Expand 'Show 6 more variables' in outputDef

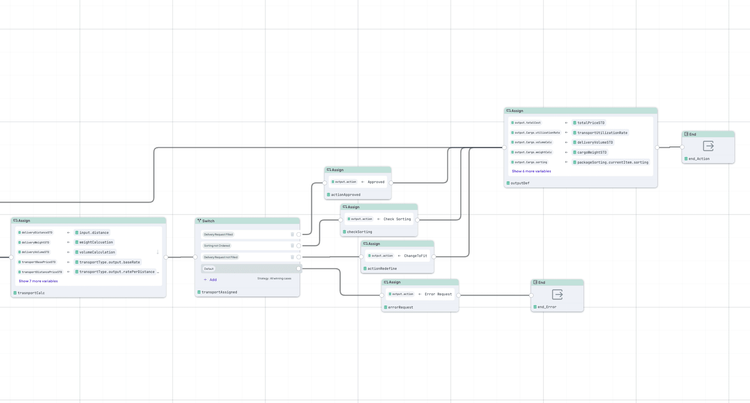pyautogui.click(x=531, y=171)
